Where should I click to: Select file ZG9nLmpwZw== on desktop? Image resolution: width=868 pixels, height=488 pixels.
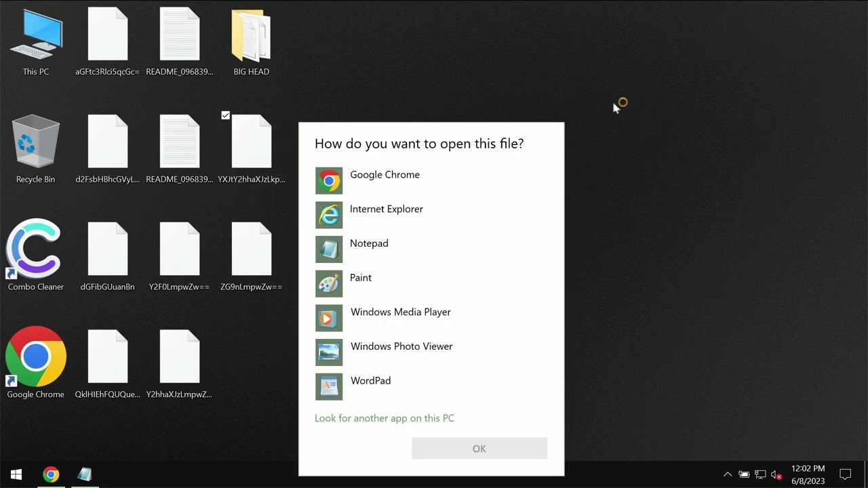coord(252,258)
